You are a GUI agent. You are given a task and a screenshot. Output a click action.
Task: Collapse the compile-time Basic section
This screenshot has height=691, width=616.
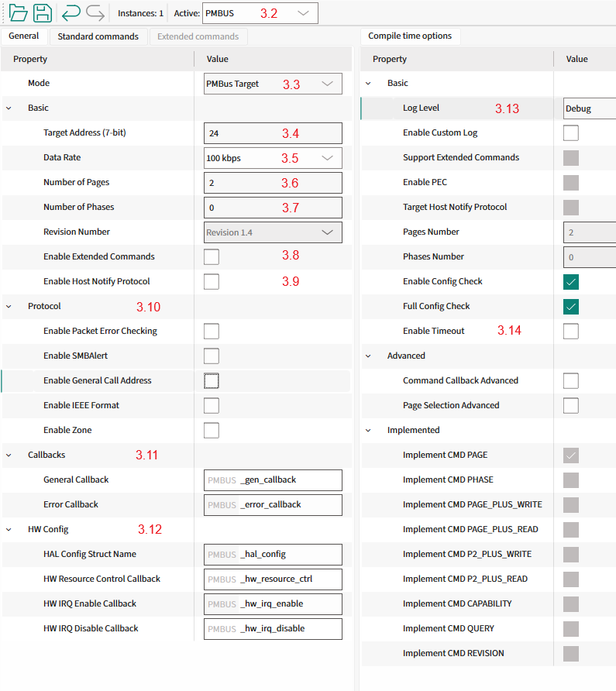tap(368, 84)
